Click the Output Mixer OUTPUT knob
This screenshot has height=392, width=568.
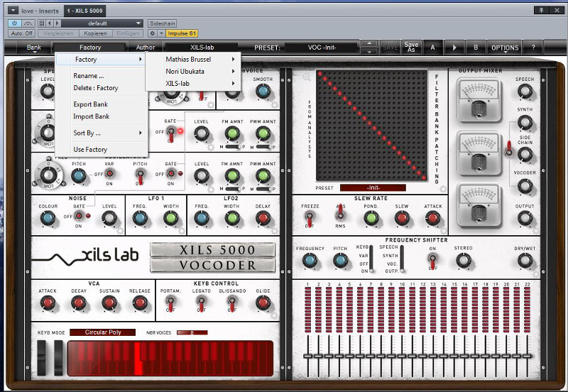(x=525, y=218)
